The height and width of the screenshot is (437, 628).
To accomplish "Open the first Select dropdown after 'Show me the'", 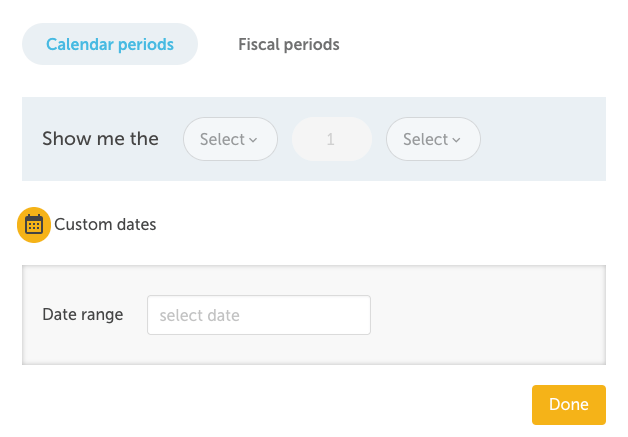I will 229,139.
